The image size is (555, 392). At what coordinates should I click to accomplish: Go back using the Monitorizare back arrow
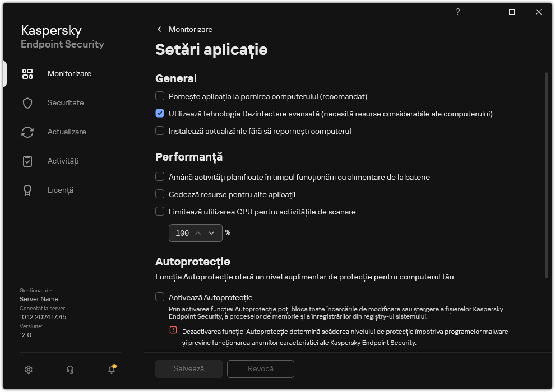point(160,29)
